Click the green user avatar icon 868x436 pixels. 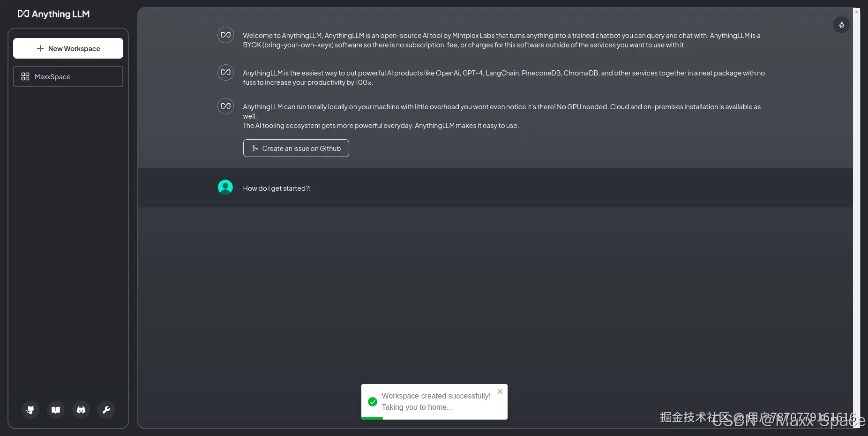(x=225, y=187)
